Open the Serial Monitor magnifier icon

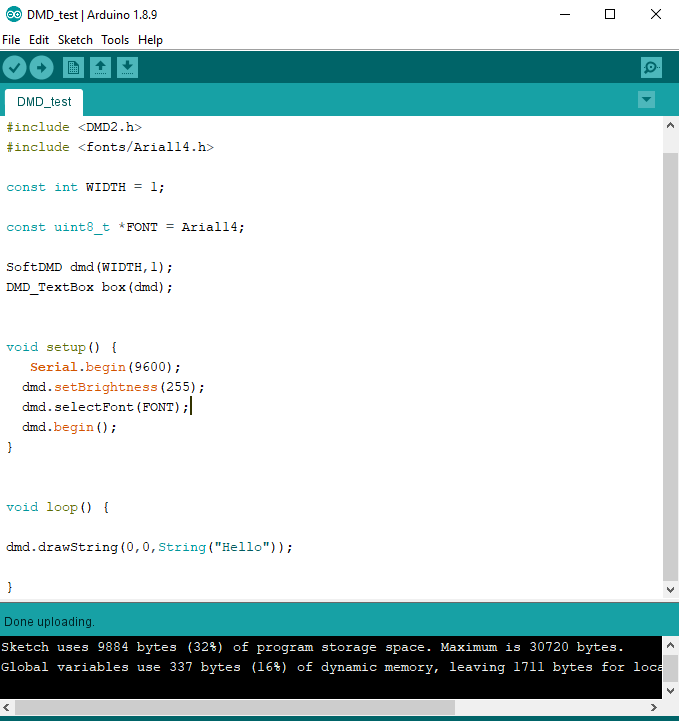tap(651, 68)
